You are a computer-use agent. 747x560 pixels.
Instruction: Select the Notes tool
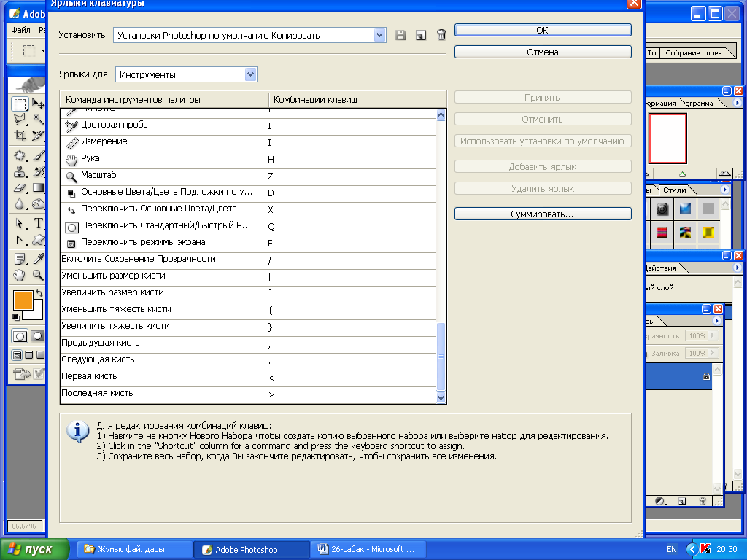coord(20,259)
